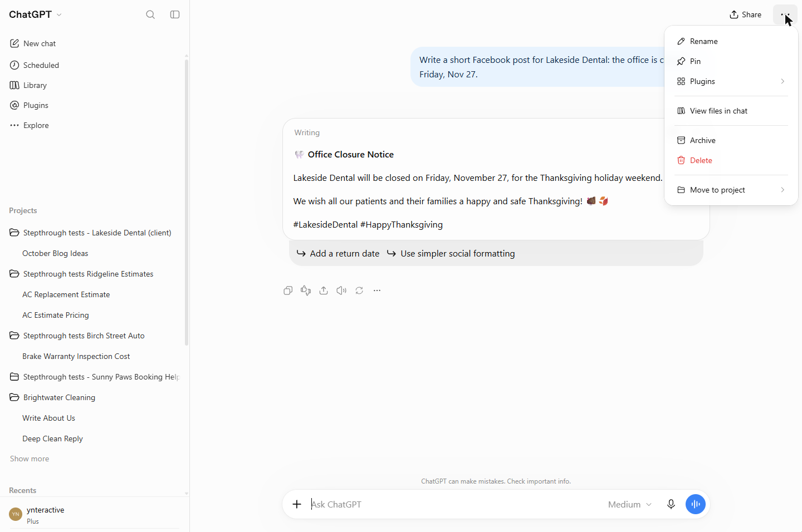Open the Deep Clean Reply chat

52,439
